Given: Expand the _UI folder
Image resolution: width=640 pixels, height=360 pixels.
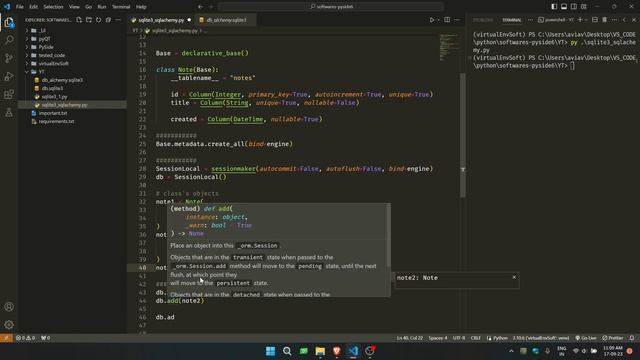Looking at the screenshot, I should pos(72,31).
